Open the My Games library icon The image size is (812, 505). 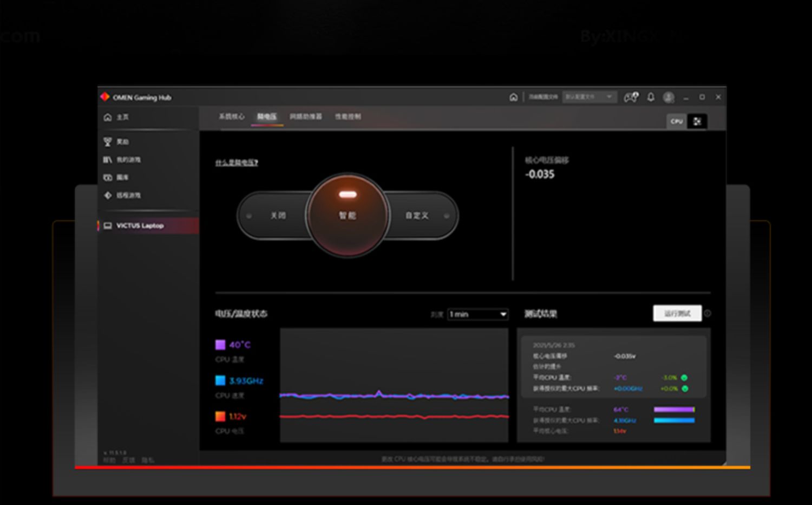[x=108, y=160]
